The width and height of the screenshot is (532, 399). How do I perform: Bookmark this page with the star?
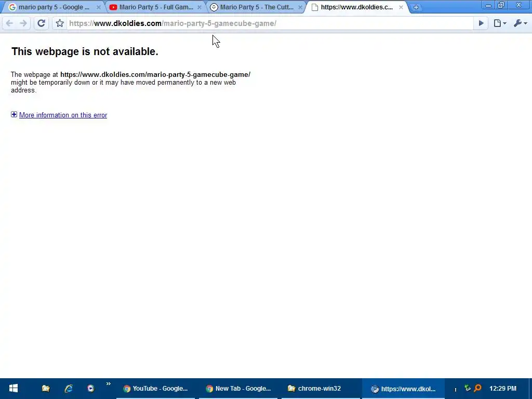click(60, 23)
